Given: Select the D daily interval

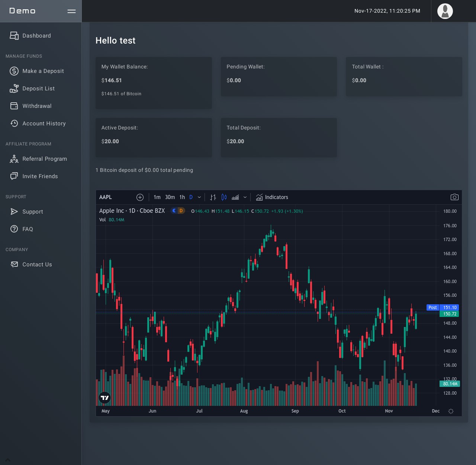Looking at the screenshot, I should (191, 197).
